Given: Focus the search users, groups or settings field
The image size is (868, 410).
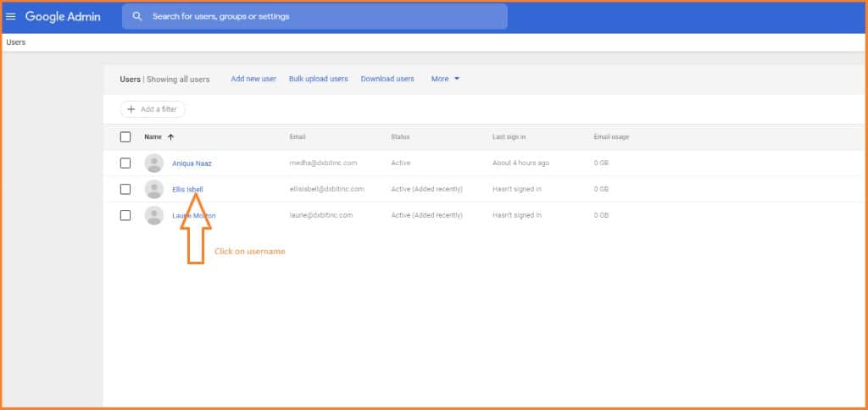Looking at the screenshot, I should [x=322, y=16].
